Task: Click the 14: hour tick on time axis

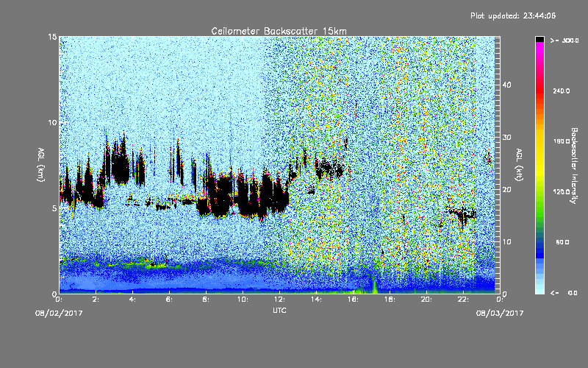Action: (x=316, y=300)
